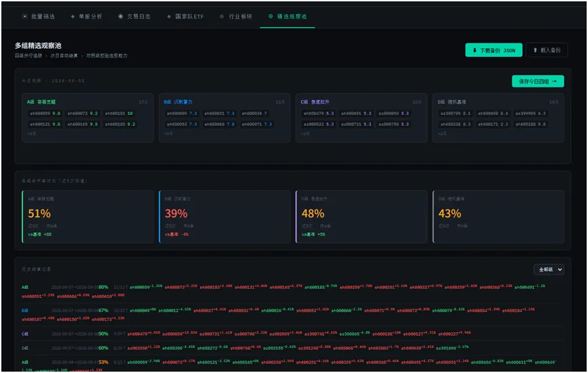588x373 pixels.
Task: Click the 交易日志 circle icon
Action: [120, 16]
